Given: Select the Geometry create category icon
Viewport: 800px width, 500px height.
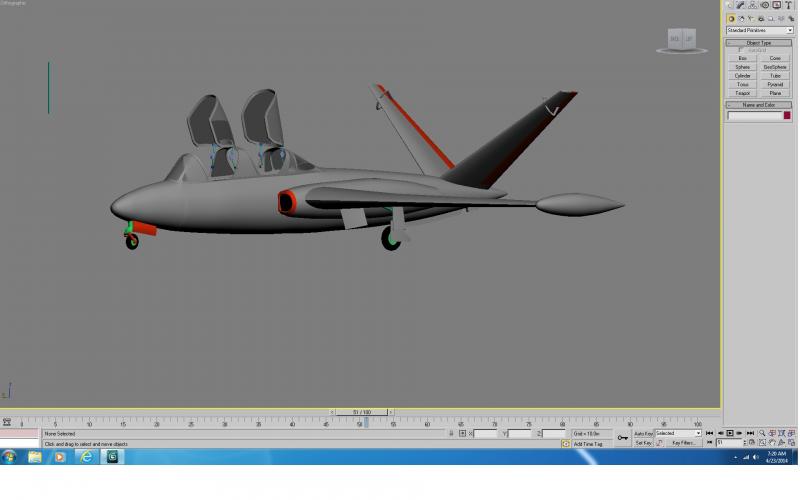Looking at the screenshot, I should coord(731,19).
